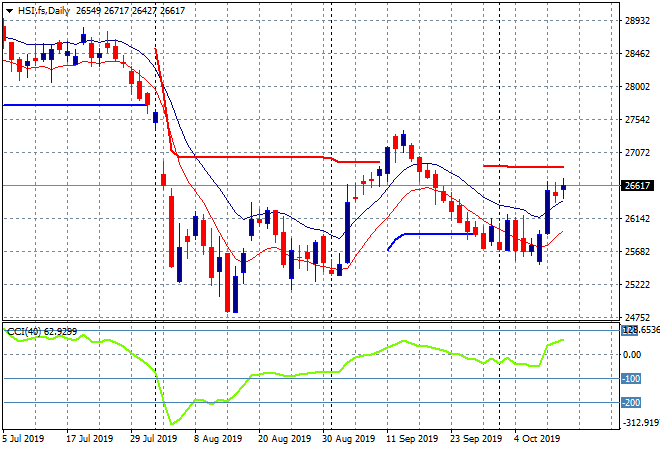Click the -312.919 CCI minimum label
660x450 pixels.
[641, 422]
